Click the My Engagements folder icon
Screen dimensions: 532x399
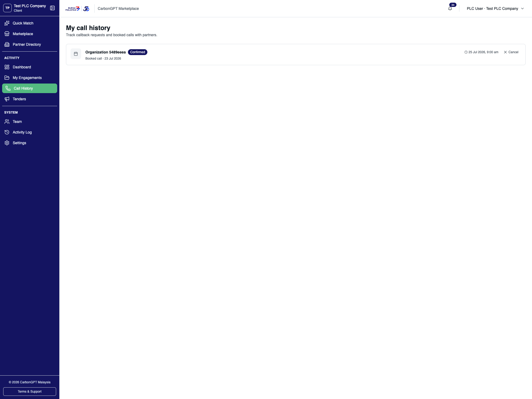pos(7,78)
